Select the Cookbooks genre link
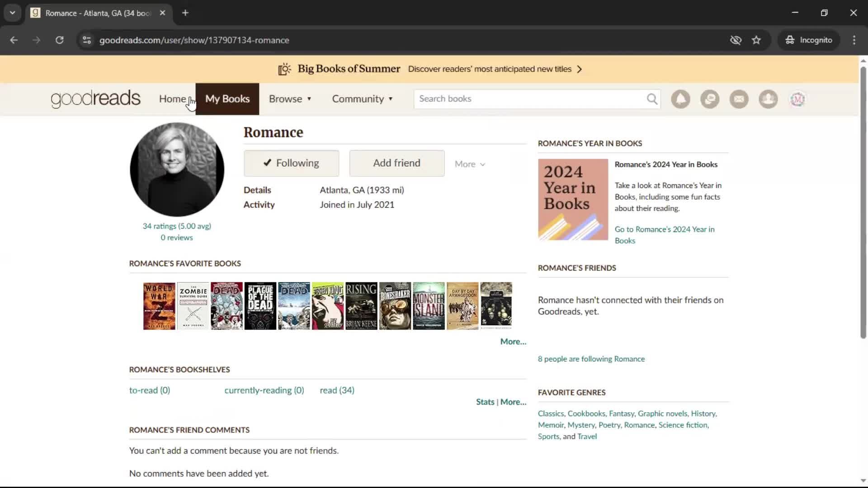Screen dimensions: 868x488 click(x=586, y=414)
